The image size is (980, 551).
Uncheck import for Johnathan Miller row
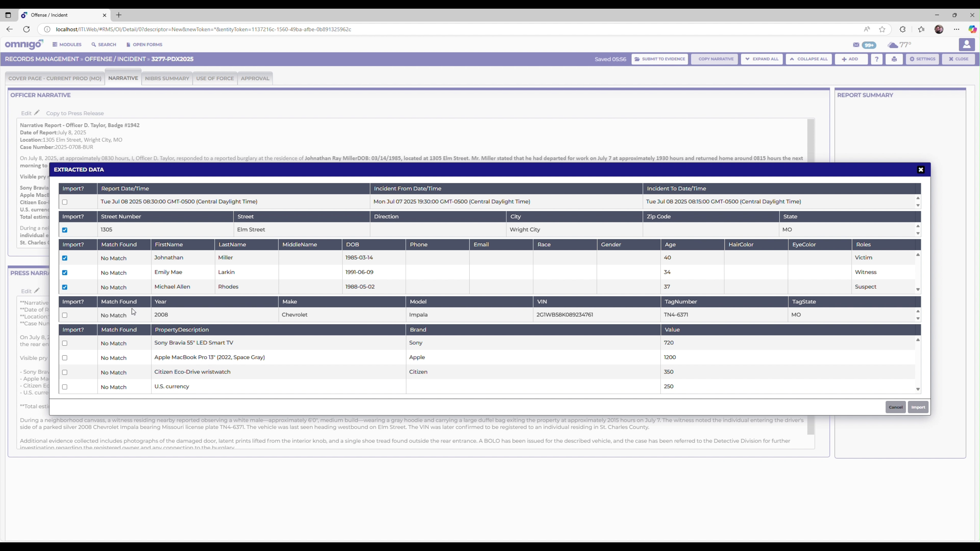click(x=65, y=258)
